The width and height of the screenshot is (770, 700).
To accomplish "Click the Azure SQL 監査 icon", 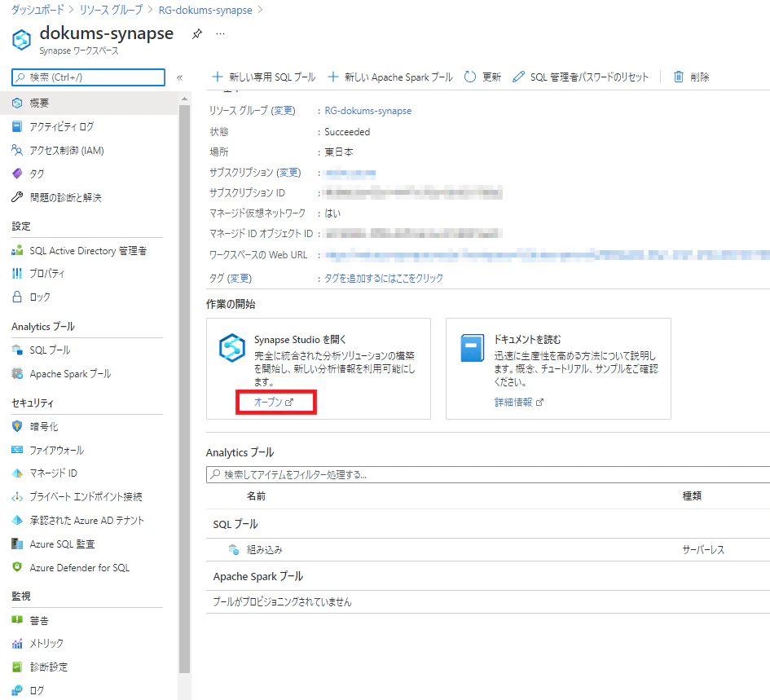I will [17, 544].
